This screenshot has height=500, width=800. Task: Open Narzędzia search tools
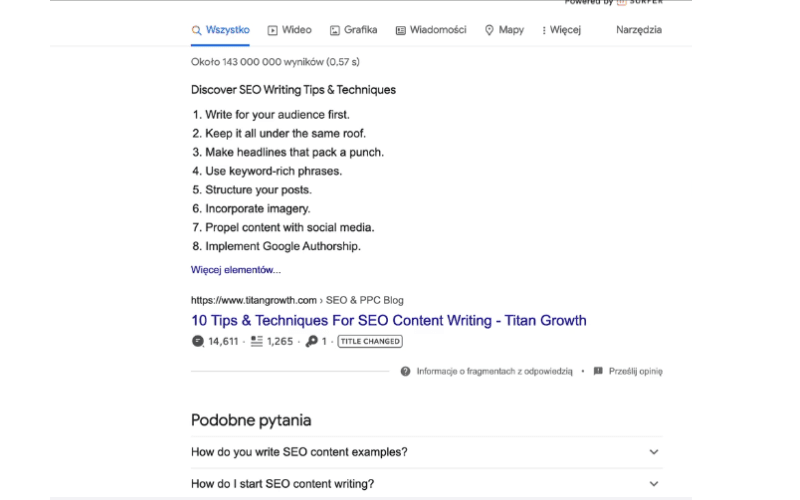639,30
